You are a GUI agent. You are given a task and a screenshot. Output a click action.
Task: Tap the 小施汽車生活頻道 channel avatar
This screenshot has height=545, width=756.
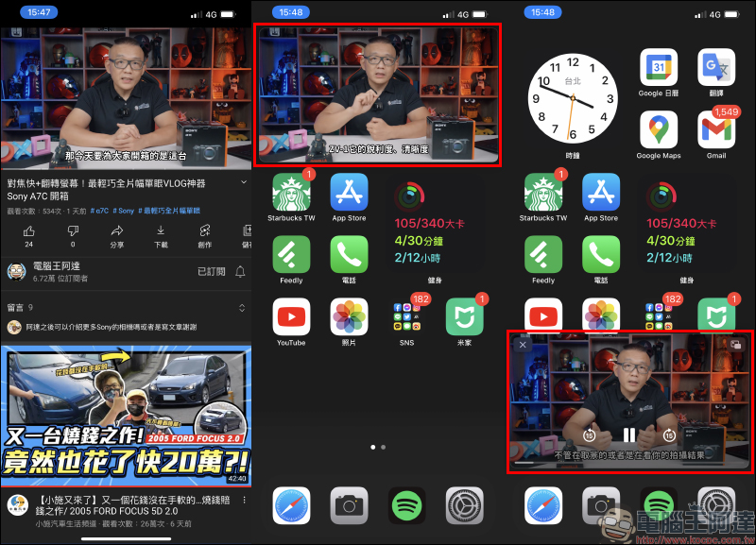pyautogui.click(x=17, y=504)
